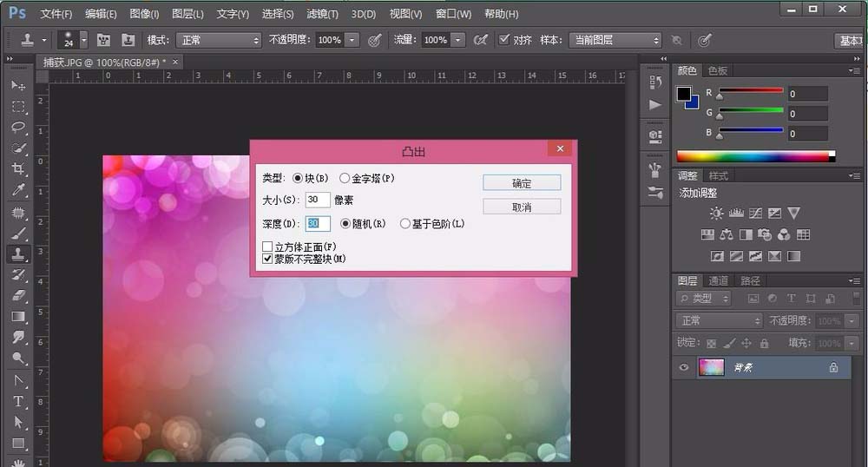This screenshot has height=467, width=868.
Task: Select the Smudge tool
Action: [x=17, y=337]
